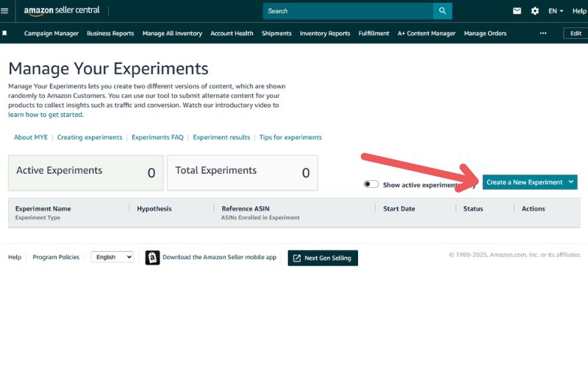Click the Total Experiments card
The image size is (588, 368).
click(x=243, y=173)
